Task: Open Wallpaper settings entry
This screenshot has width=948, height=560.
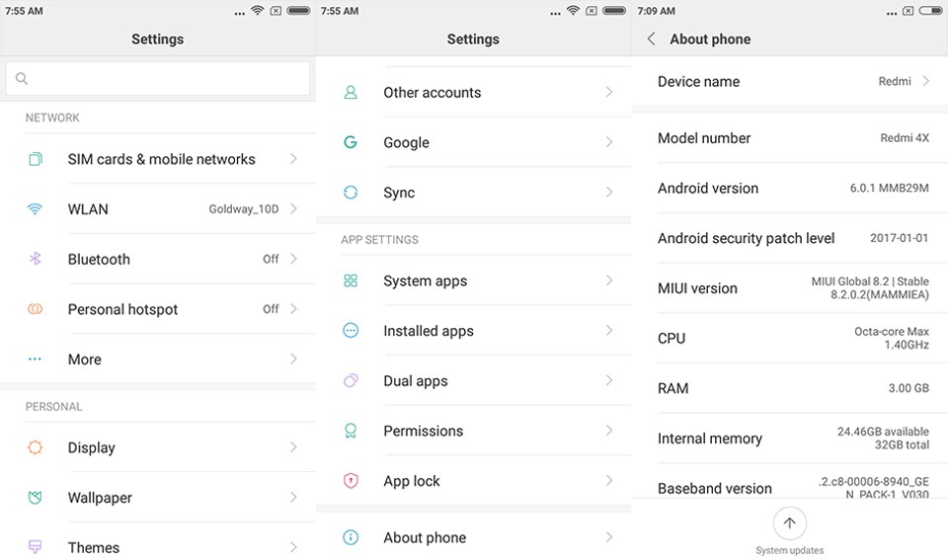Action: (x=158, y=498)
